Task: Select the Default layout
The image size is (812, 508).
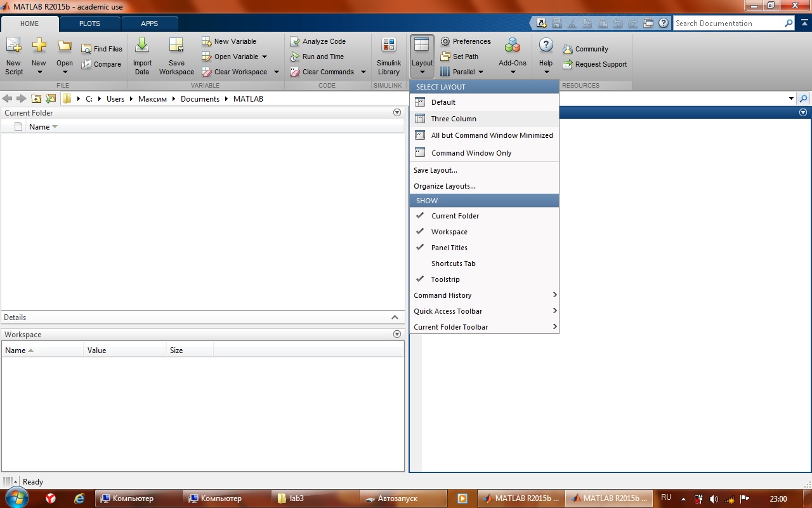Action: click(x=484, y=102)
